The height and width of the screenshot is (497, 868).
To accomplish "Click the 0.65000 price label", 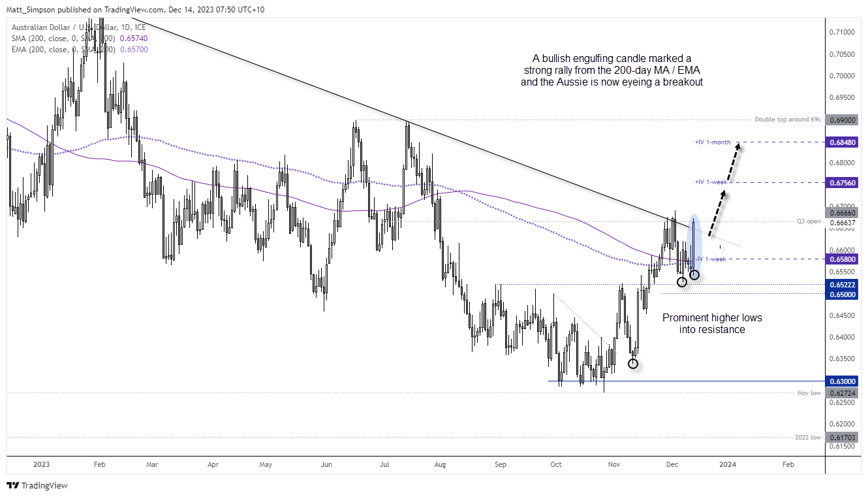I will 842,295.
